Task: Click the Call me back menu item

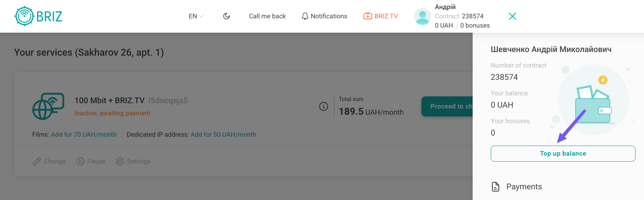Action: point(267,16)
